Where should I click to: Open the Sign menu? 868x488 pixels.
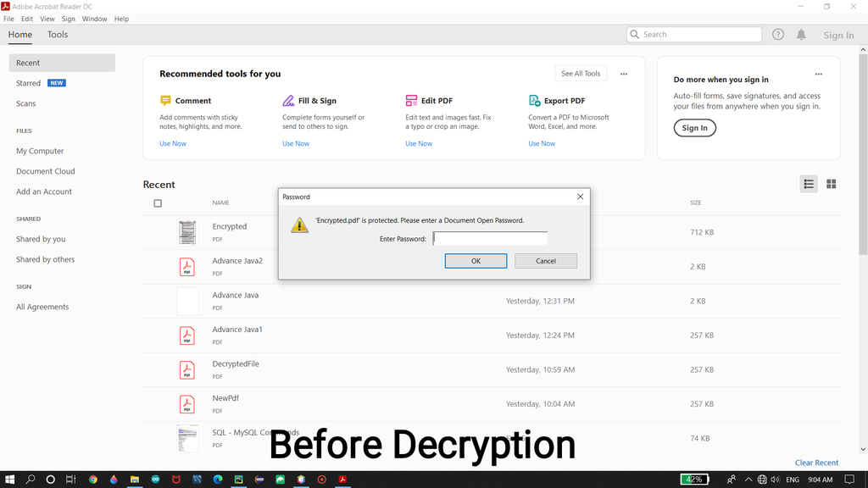click(68, 19)
